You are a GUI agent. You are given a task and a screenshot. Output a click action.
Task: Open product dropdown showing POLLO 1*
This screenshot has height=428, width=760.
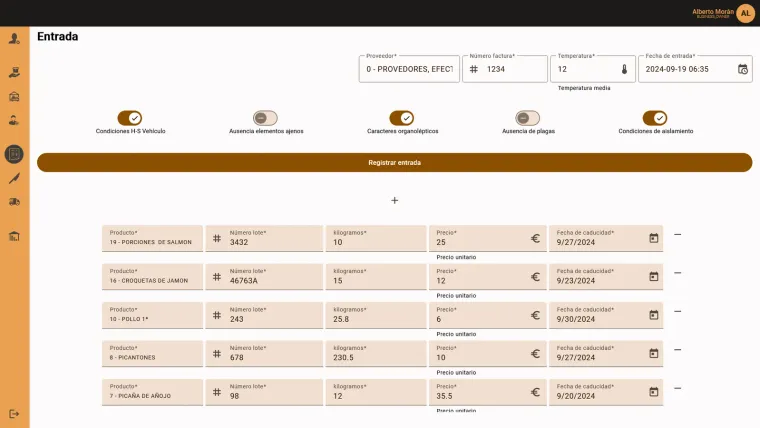pos(152,315)
